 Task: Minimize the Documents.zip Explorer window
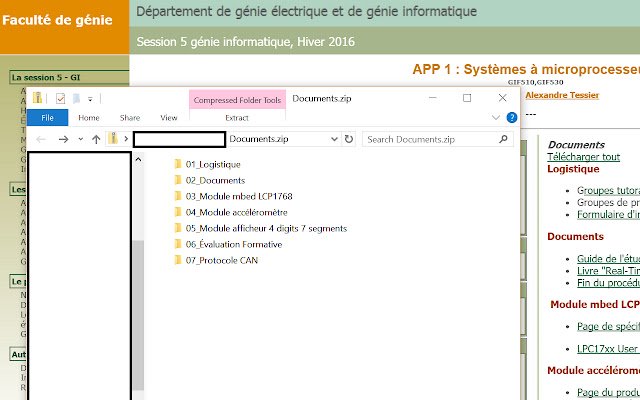pyautogui.click(x=433, y=98)
